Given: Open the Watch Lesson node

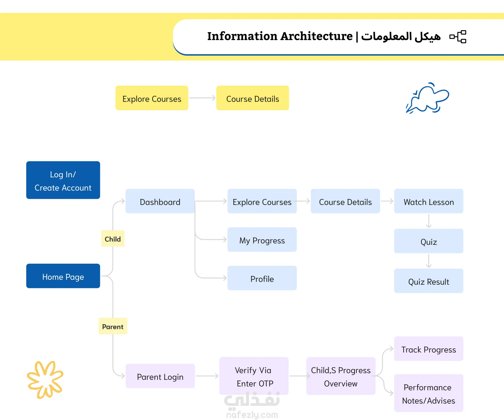Looking at the screenshot, I should pyautogui.click(x=429, y=201).
